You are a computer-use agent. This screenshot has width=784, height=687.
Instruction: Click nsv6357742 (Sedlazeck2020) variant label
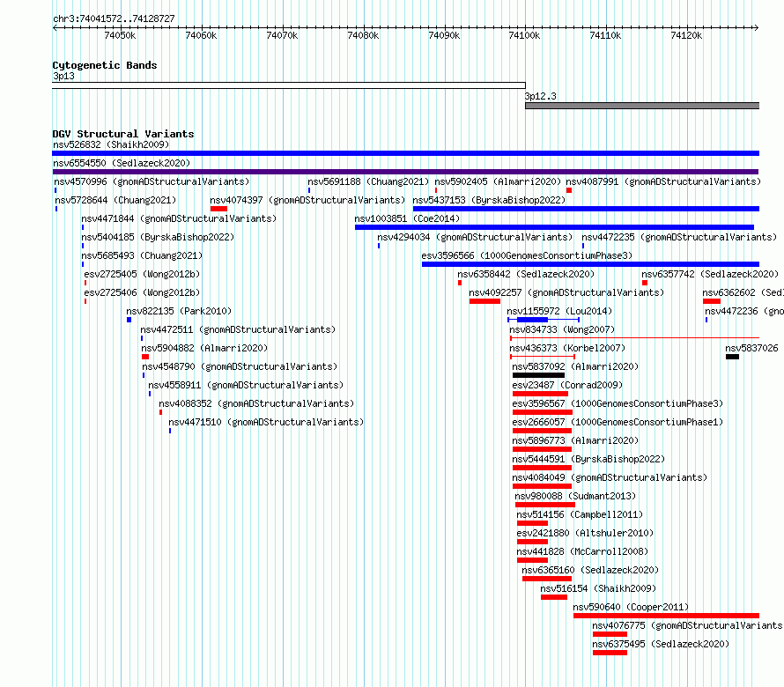(x=710, y=274)
